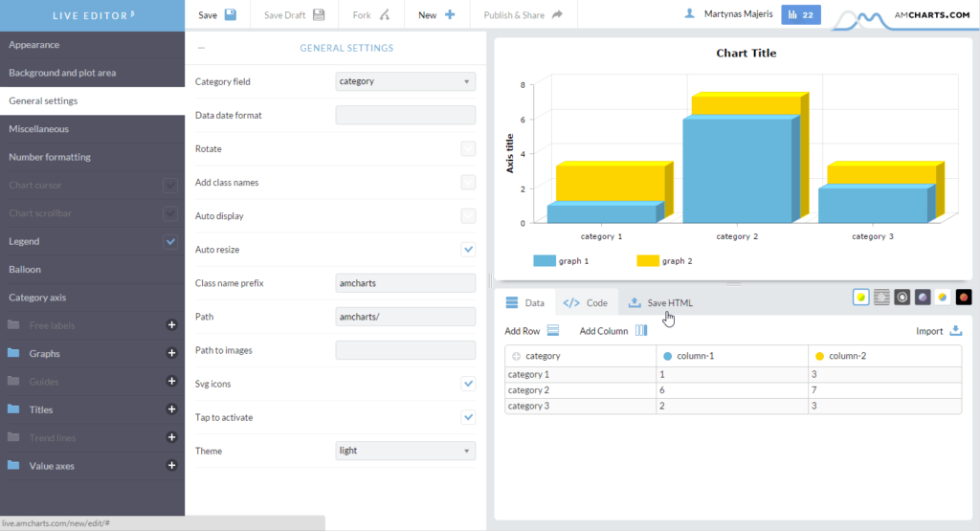This screenshot has height=531, width=980.
Task: Add a new graph with the Graphs plus icon
Action: pos(172,353)
